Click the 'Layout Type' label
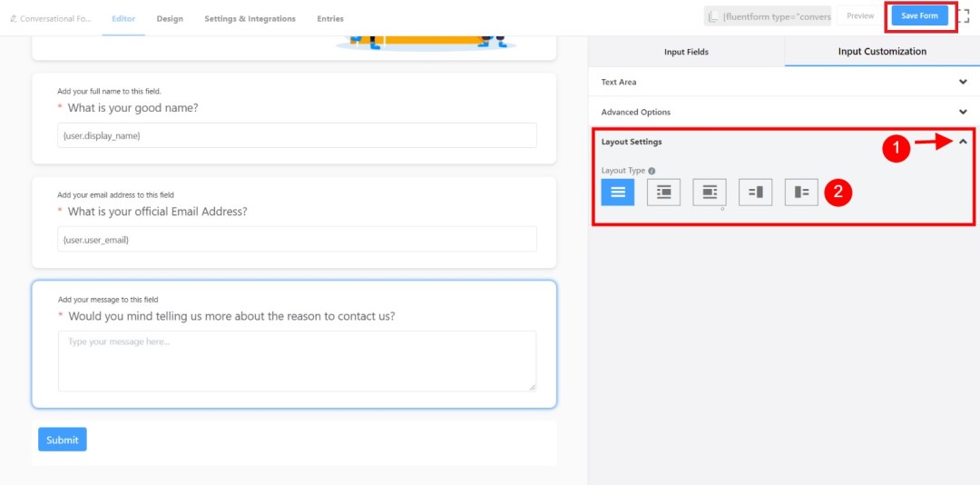Viewport: 980px width, 485px height. coord(623,171)
